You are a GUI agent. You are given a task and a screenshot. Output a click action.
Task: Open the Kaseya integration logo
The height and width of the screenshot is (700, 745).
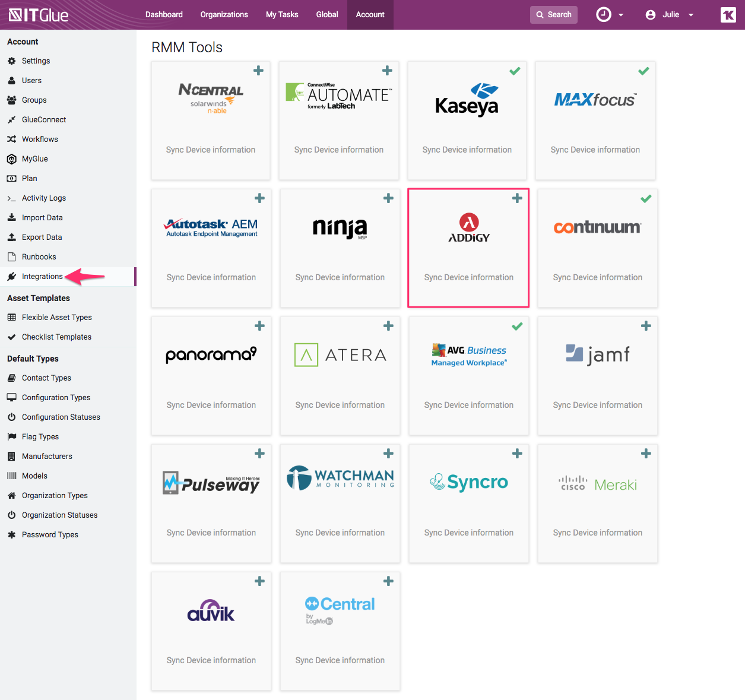[x=467, y=99]
